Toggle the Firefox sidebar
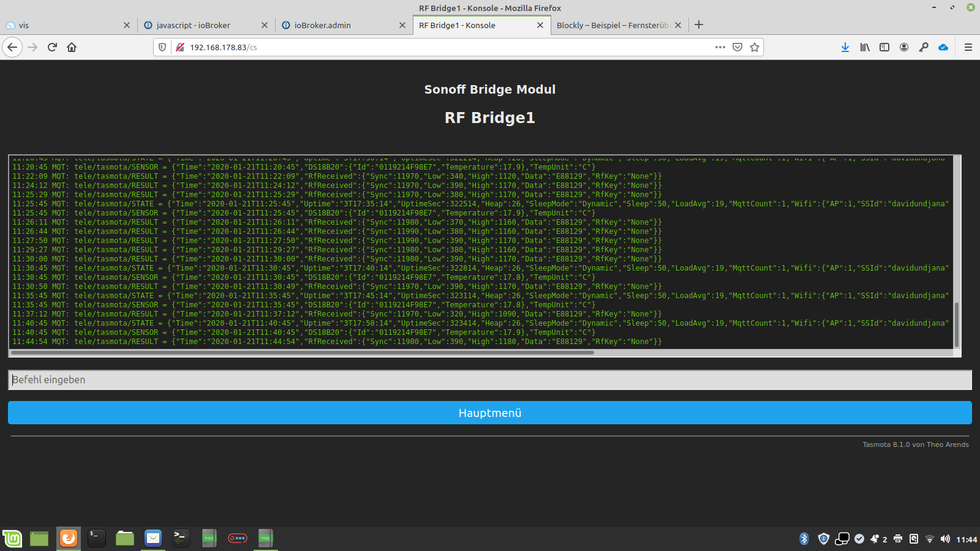Image resolution: width=980 pixels, height=551 pixels. pos(884,47)
